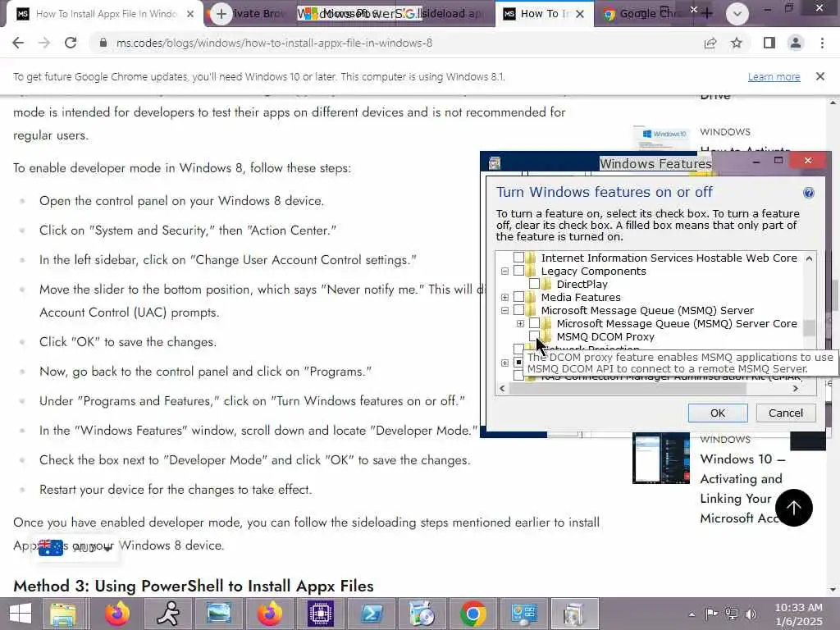This screenshot has height=630, width=840.
Task: Open the running-figure app on taskbar
Action: 168,614
